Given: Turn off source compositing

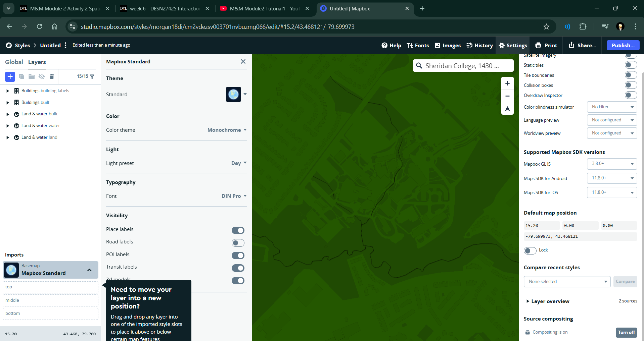Looking at the screenshot, I should point(626,332).
